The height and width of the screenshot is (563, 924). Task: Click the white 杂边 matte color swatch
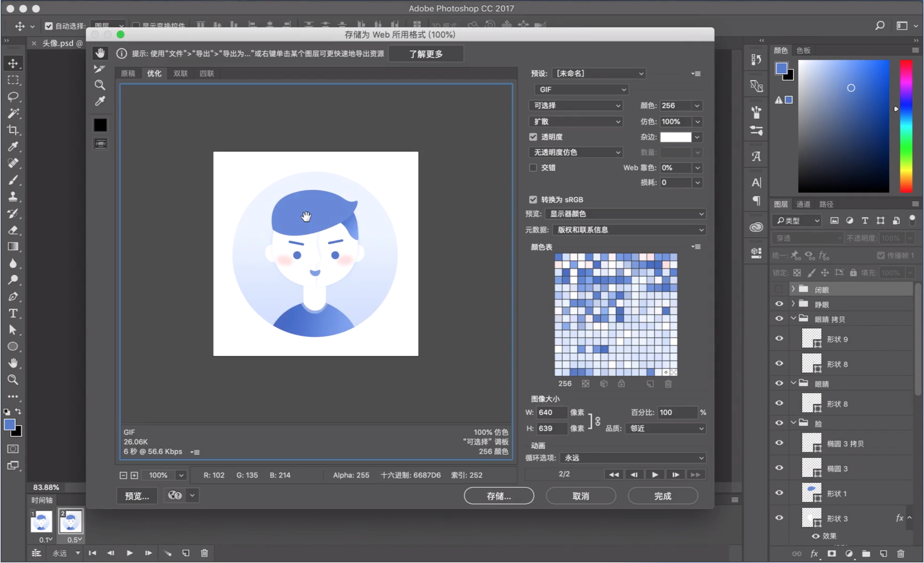coord(676,137)
